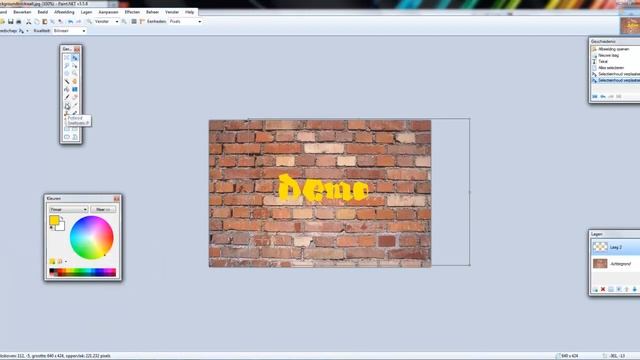Screen dimensions: 640x360
Task: Open the Beeld menu
Action: pos(42,12)
